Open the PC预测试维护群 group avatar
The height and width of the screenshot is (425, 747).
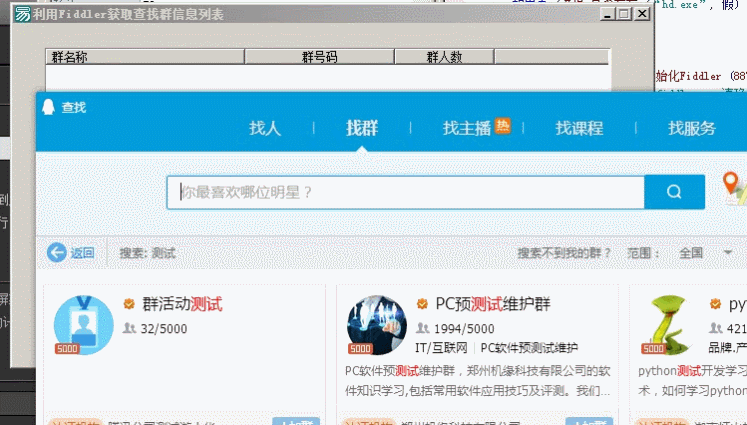point(376,325)
